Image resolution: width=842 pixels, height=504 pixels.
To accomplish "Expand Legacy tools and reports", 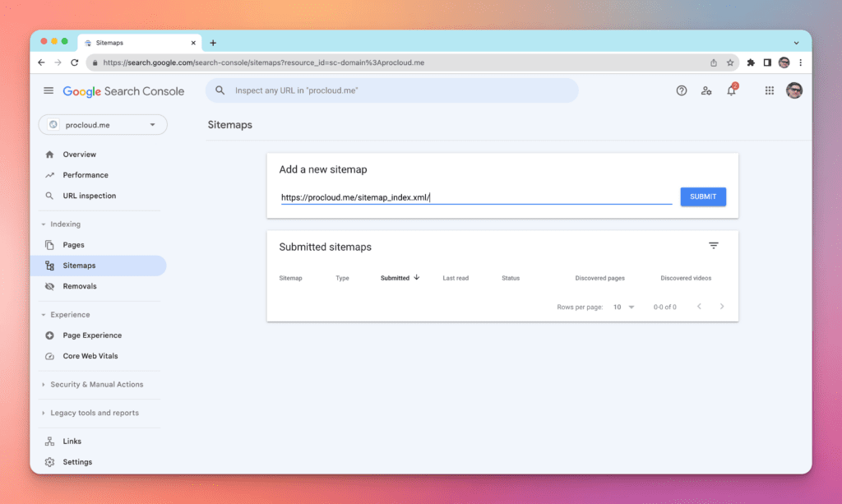I will 94,413.
